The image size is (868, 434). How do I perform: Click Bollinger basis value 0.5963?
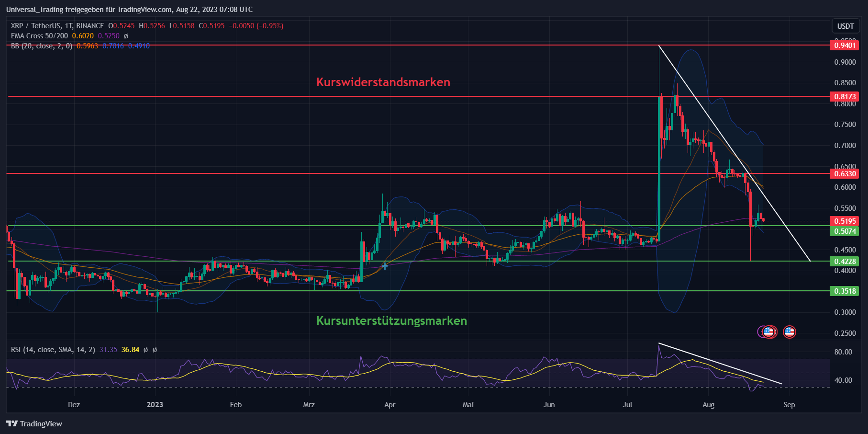coord(87,46)
